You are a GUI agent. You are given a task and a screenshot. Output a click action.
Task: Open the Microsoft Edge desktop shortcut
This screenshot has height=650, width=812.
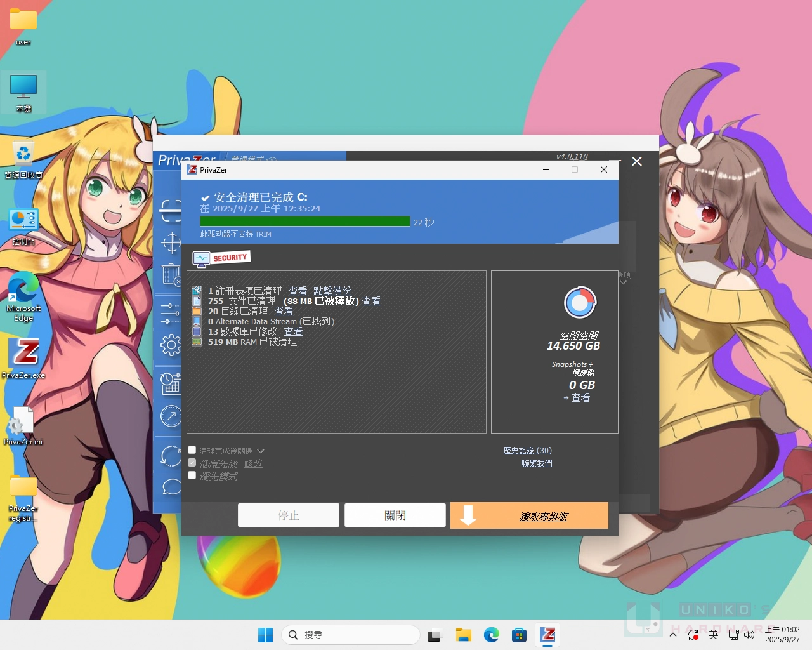(23, 296)
